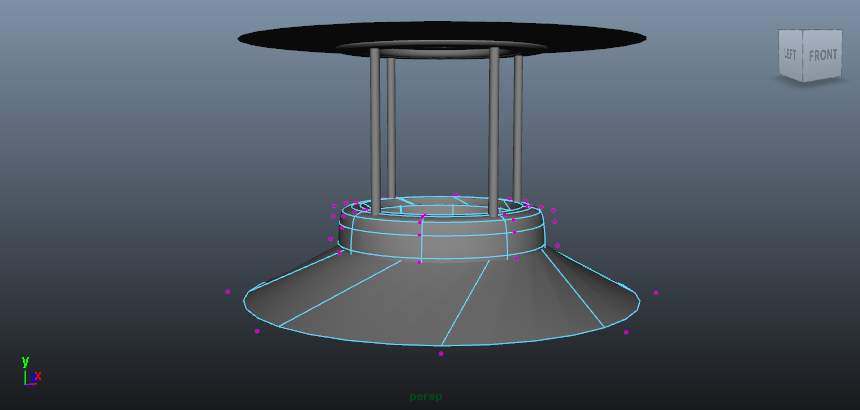Click the LEFT face of the ViewCube
This screenshot has height=410, width=860.
790,55
